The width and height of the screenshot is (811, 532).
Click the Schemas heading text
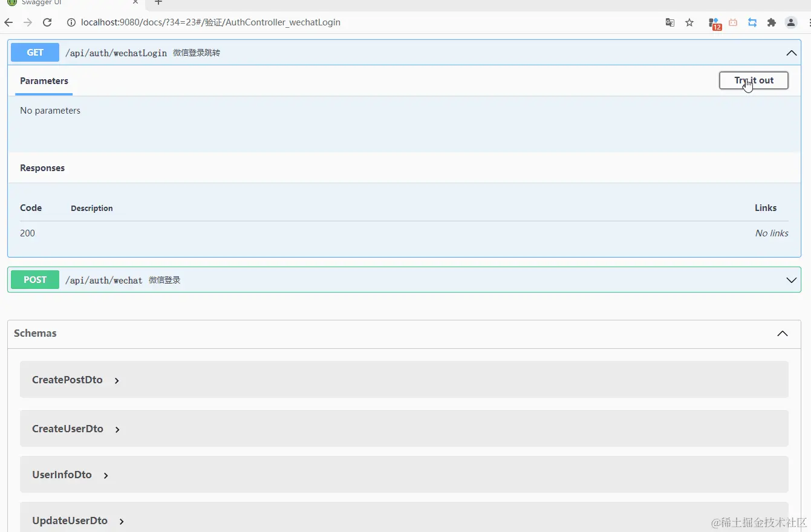[35, 333]
